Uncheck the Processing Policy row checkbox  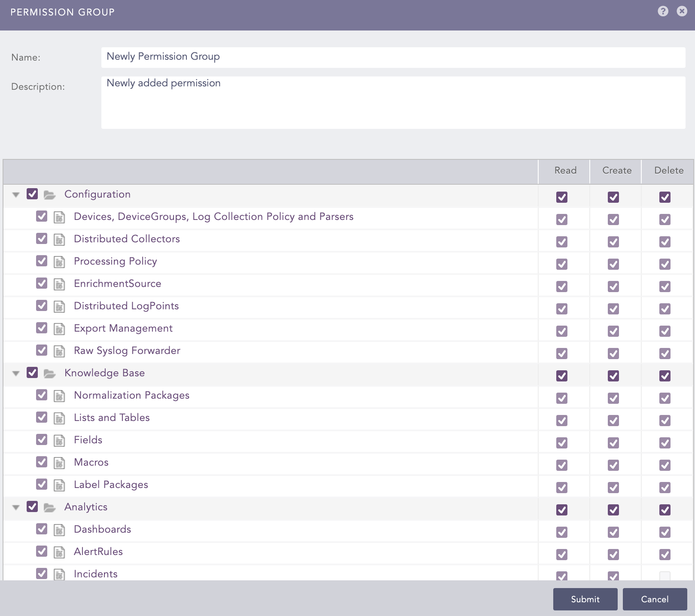[42, 261]
